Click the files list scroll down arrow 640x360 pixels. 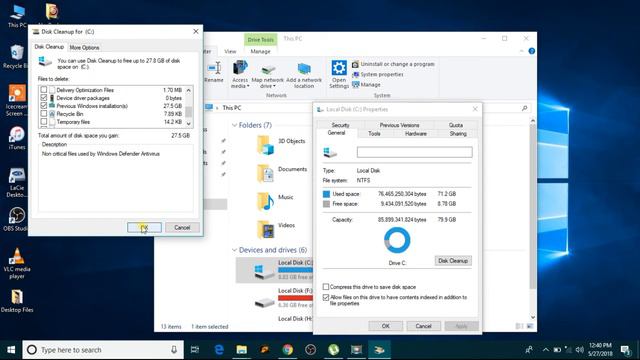click(189, 123)
